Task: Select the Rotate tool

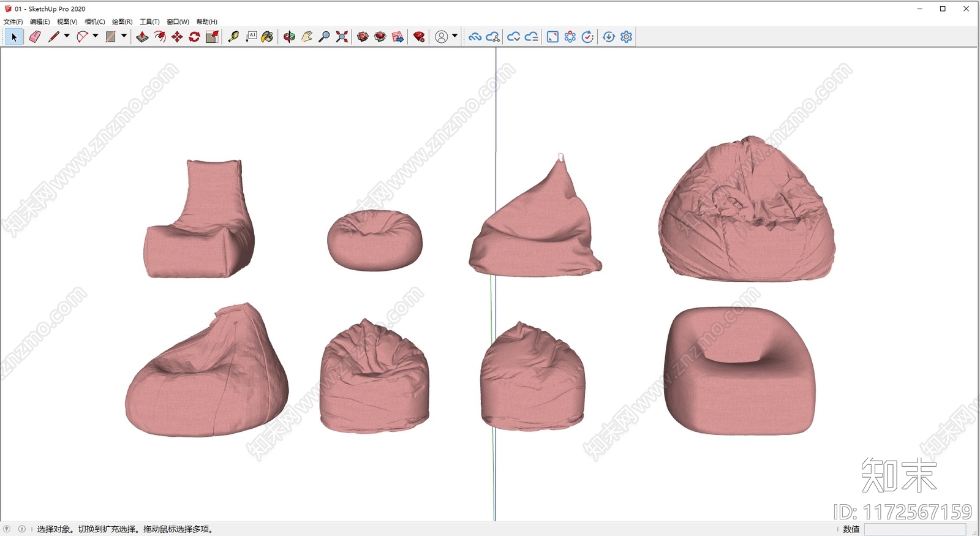Action: tap(194, 37)
